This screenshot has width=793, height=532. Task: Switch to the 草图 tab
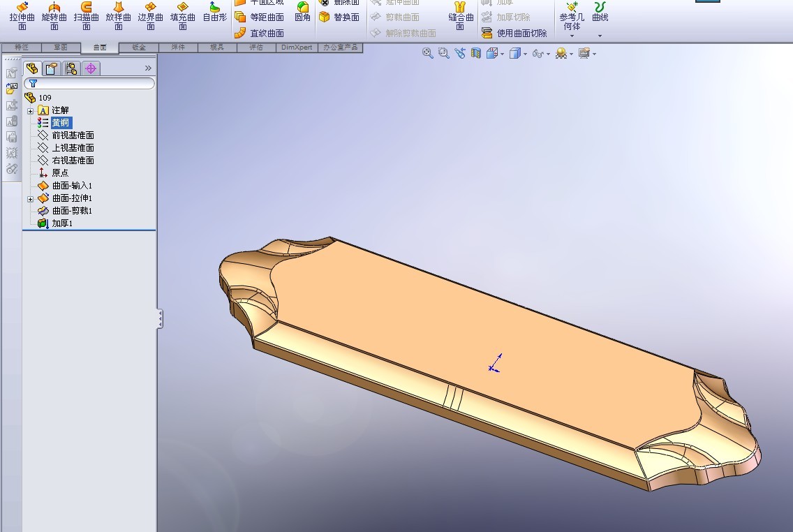[x=61, y=47]
